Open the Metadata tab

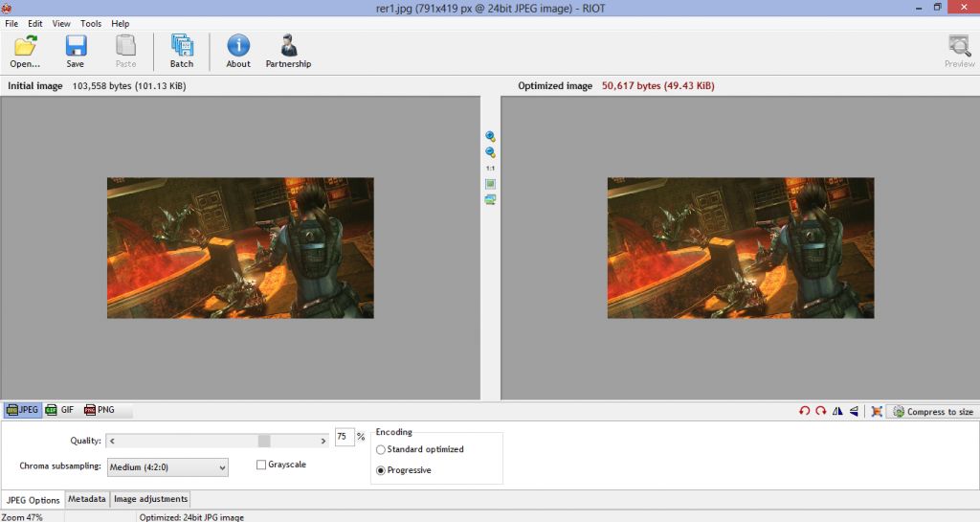pyautogui.click(x=87, y=499)
